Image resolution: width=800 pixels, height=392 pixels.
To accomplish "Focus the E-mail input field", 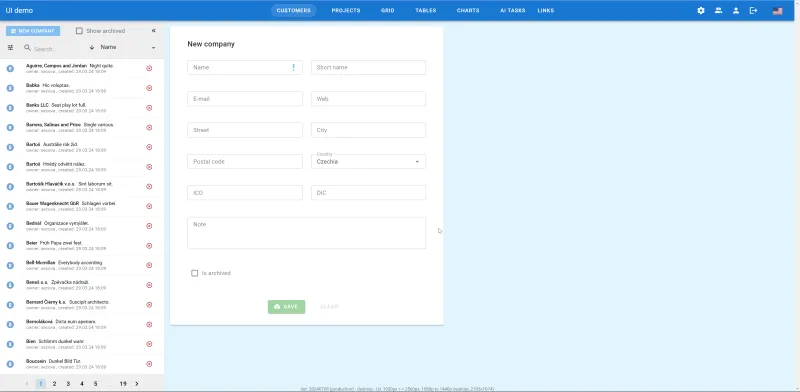I will coord(245,99).
